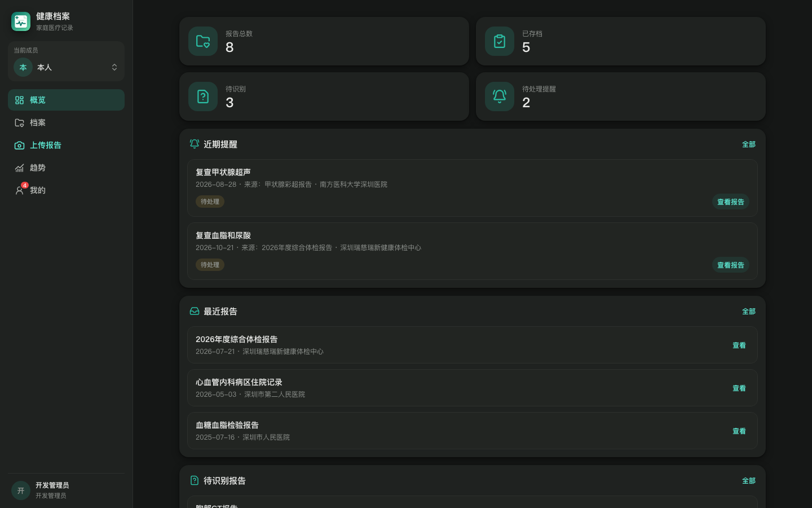812x508 pixels.
Task: View all reminders via 近期提醒 全部 link
Action: (x=749, y=144)
